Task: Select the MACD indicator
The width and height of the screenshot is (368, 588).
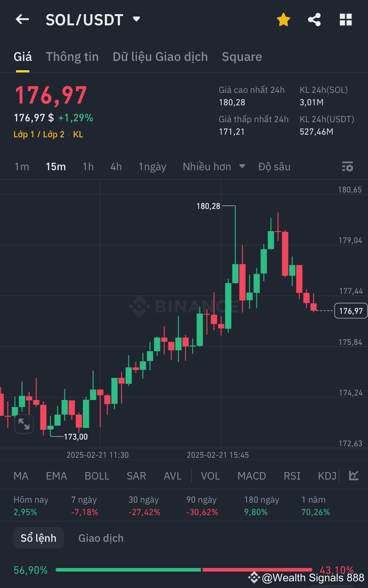Action: click(x=252, y=476)
